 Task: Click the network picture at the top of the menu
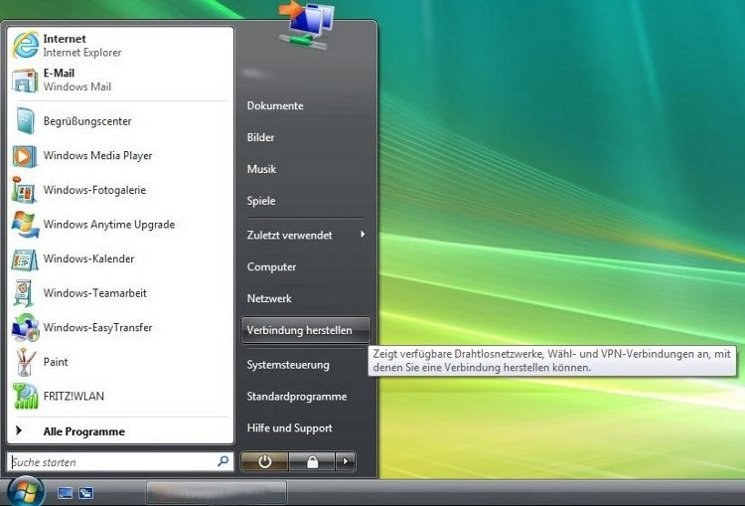tap(306, 25)
